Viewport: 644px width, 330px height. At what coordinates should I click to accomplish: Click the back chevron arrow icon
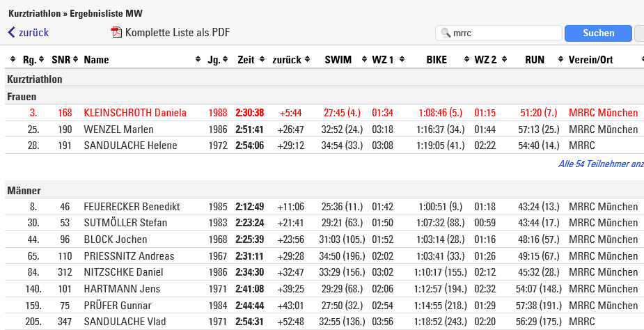[x=11, y=33]
